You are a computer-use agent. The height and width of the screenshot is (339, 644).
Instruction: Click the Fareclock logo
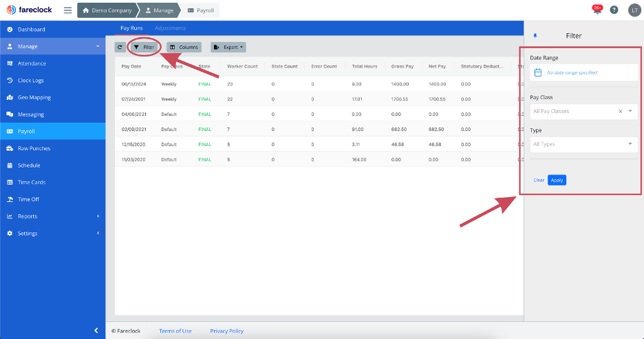pos(29,10)
